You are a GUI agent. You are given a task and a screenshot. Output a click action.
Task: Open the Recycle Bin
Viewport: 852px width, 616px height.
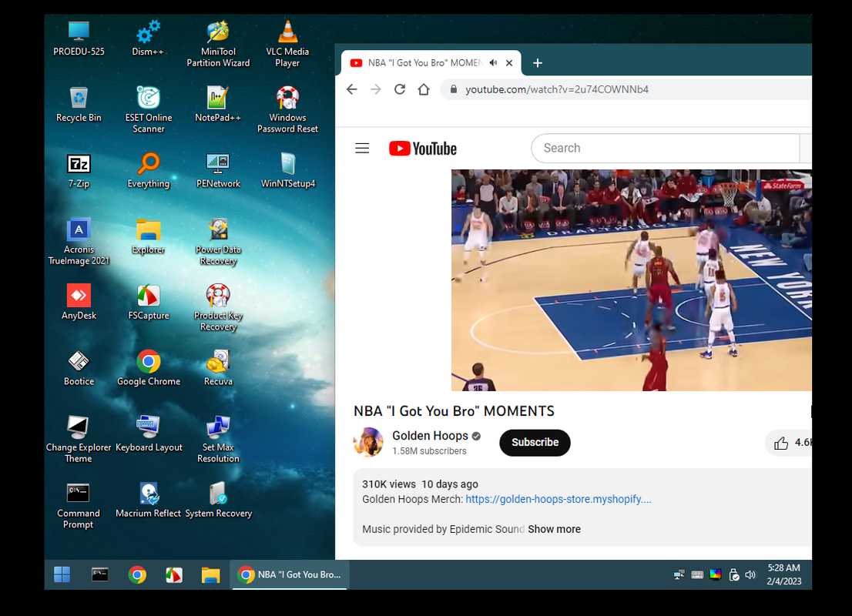pyautogui.click(x=79, y=104)
